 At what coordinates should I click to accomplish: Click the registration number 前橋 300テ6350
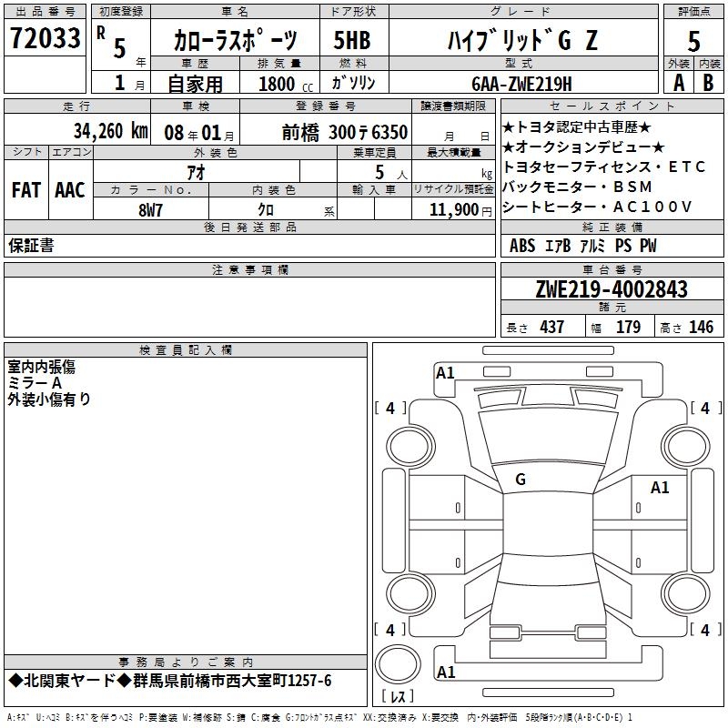[345, 133]
